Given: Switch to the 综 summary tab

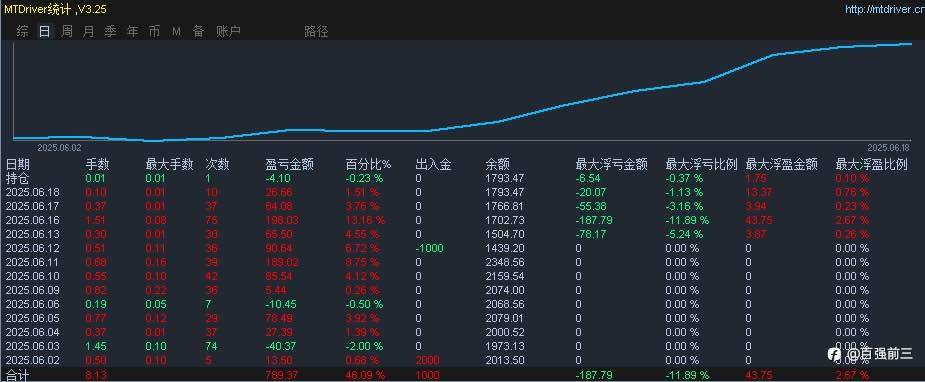Looking at the screenshot, I should pyautogui.click(x=22, y=32).
